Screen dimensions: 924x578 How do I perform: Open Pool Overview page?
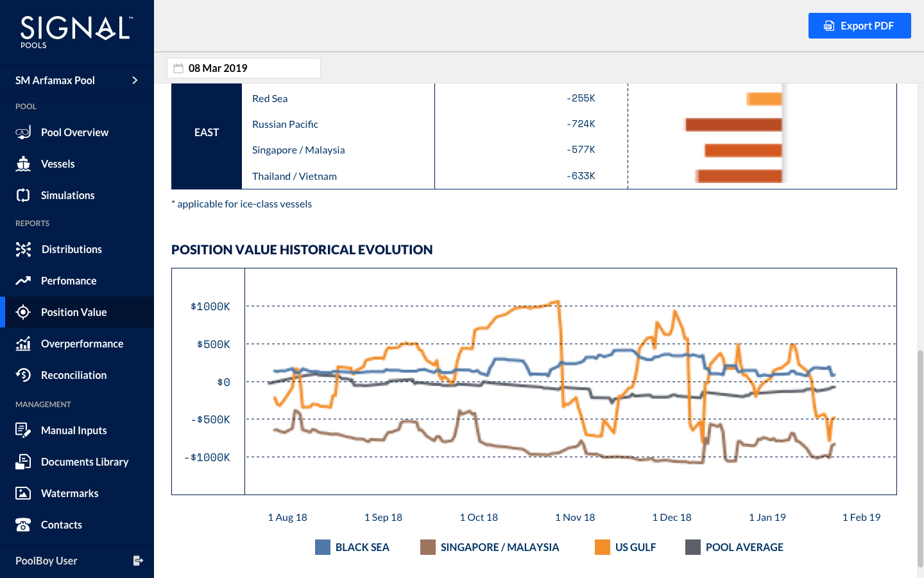77,132
